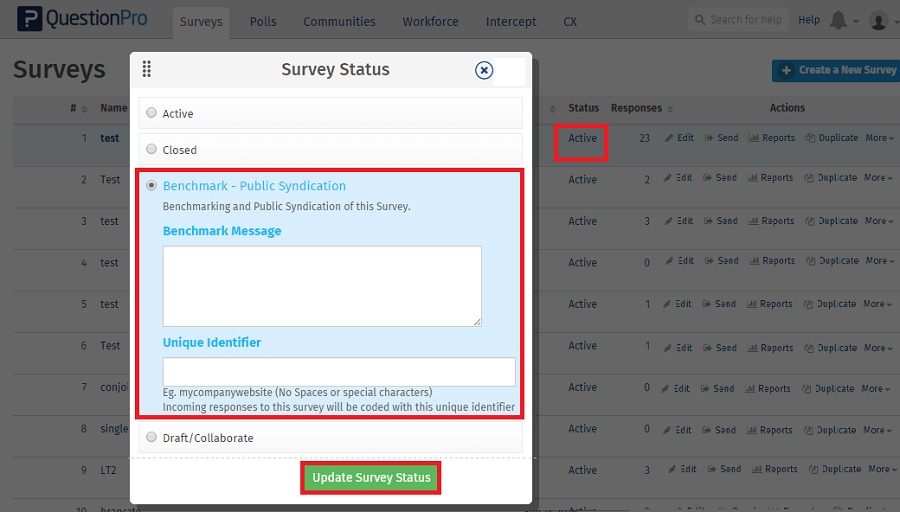The height and width of the screenshot is (512, 900).
Task: Open the Polls tab
Action: (x=263, y=21)
